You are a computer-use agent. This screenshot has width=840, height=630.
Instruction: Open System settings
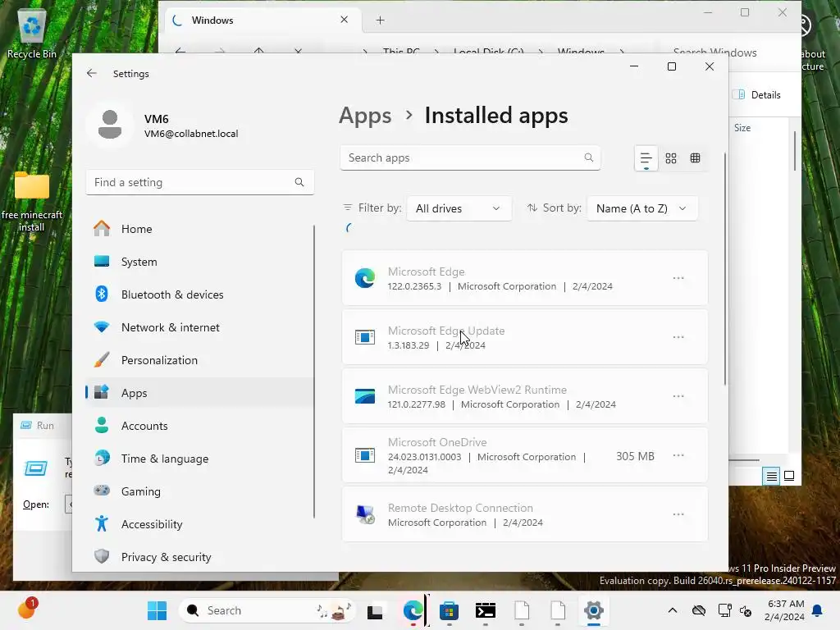[x=199, y=262]
